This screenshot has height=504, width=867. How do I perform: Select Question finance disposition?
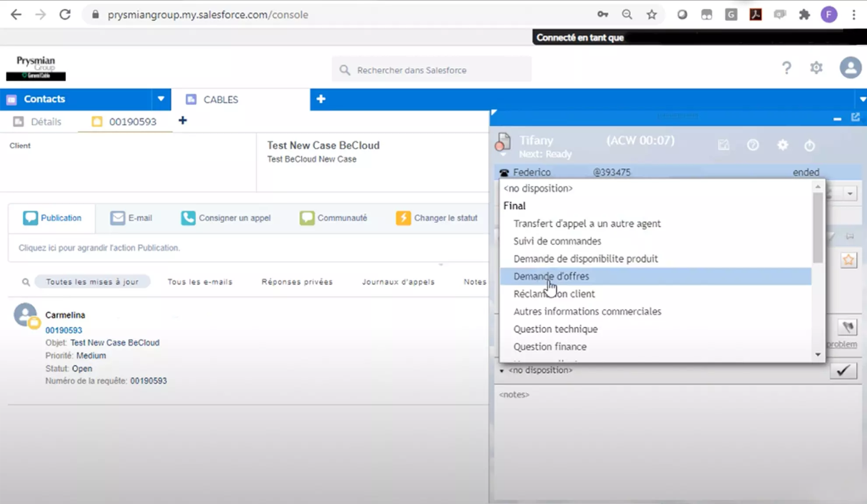[656, 346]
